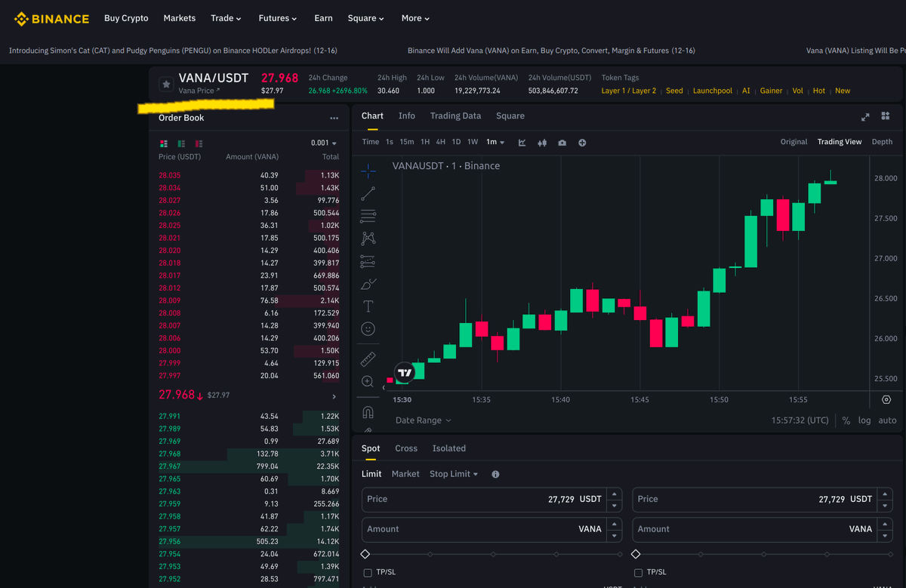This screenshot has height=588, width=906.
Task: Select the 15m chart interval
Action: (407, 142)
